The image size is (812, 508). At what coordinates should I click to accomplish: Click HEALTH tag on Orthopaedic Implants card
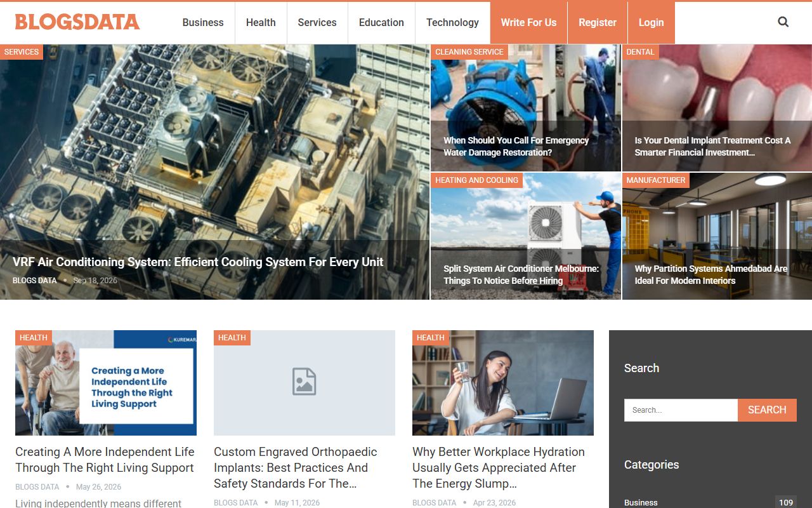point(232,338)
